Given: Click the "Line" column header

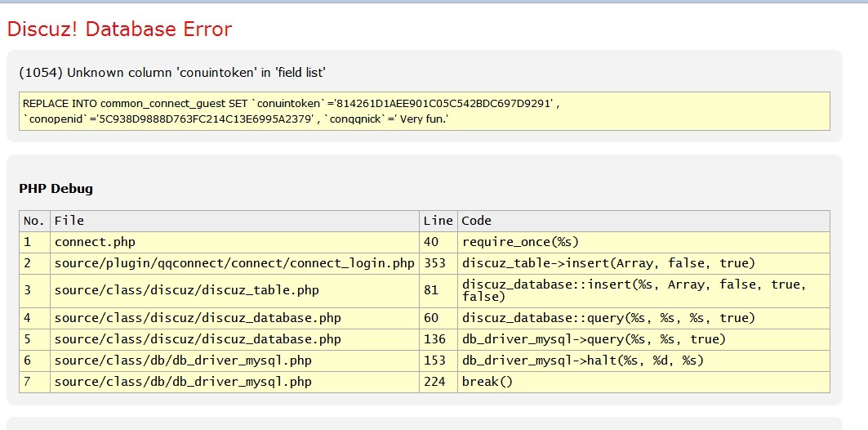Looking at the screenshot, I should pos(438,221).
